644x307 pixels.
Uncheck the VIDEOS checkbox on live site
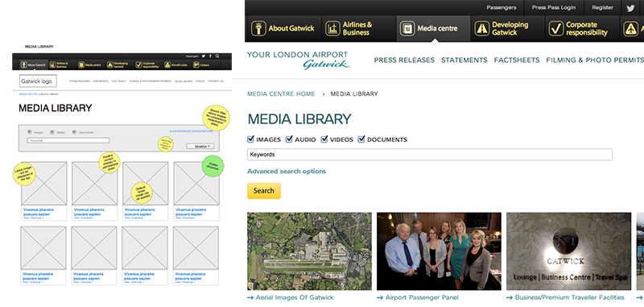[324, 139]
